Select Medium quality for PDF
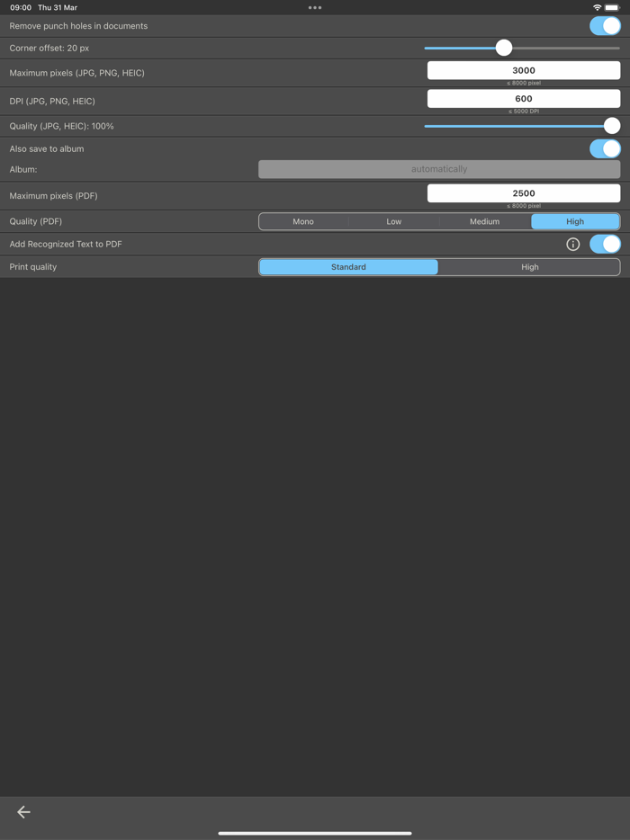The height and width of the screenshot is (840, 630). tap(484, 221)
